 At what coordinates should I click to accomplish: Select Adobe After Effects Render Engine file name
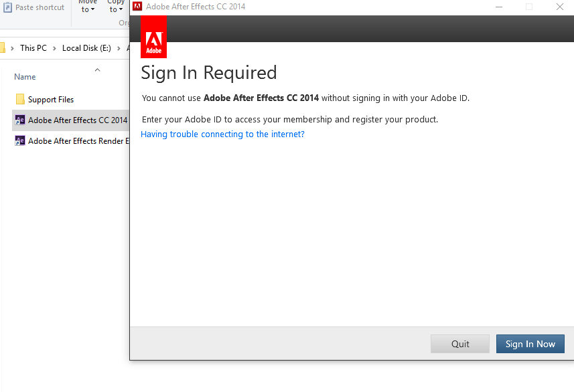coord(79,140)
